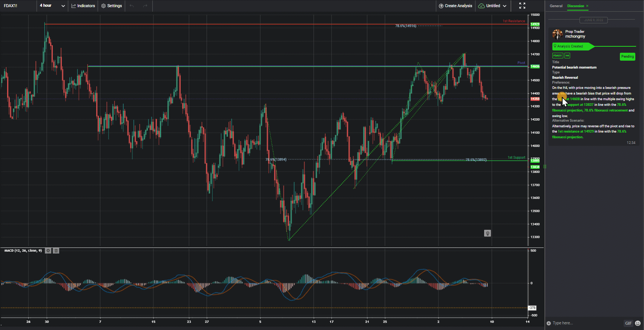
Task: Open the emoji picker icon
Action: click(x=638, y=323)
